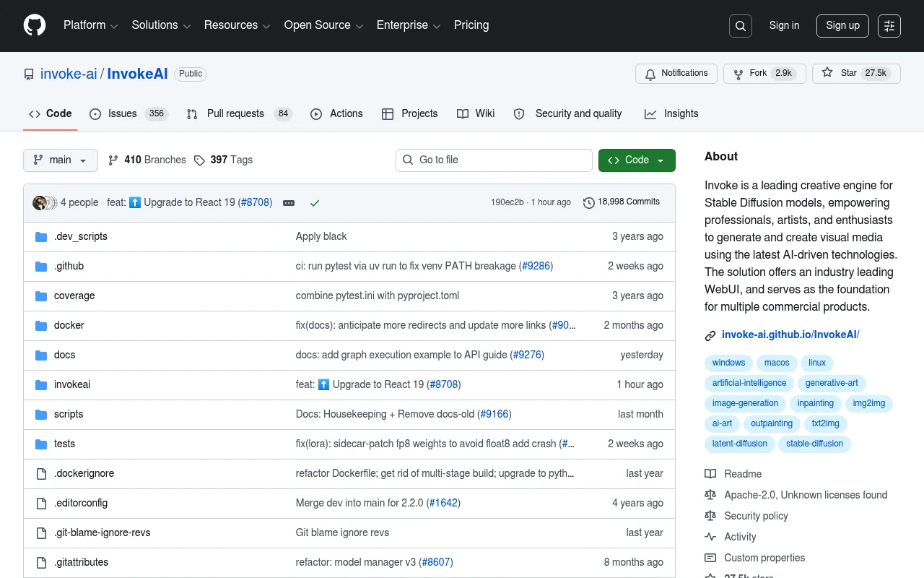
Task: Star the InvokeAI repository
Action: [856, 74]
